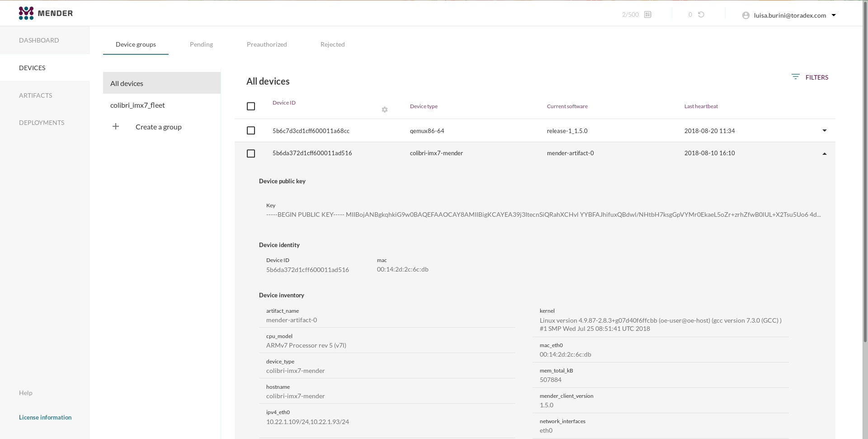868x439 pixels.
Task: Click the Device ID value under Device identity
Action: click(307, 270)
